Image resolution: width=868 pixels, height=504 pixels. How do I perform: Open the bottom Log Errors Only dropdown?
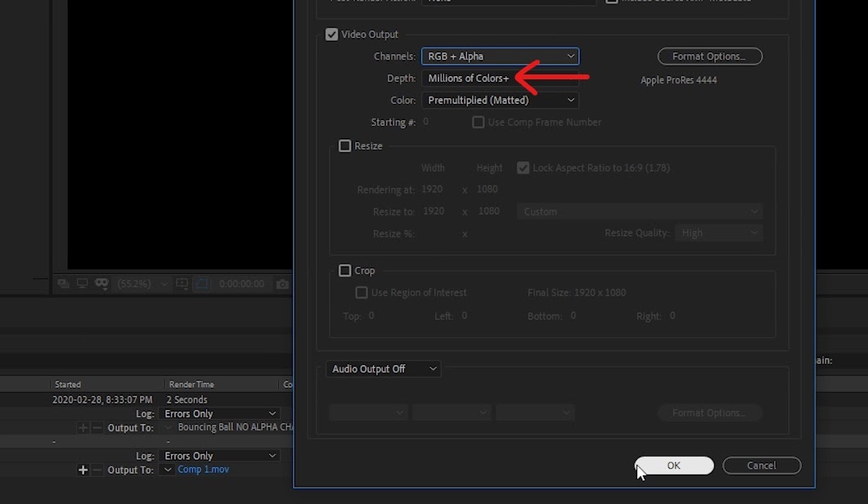click(219, 456)
